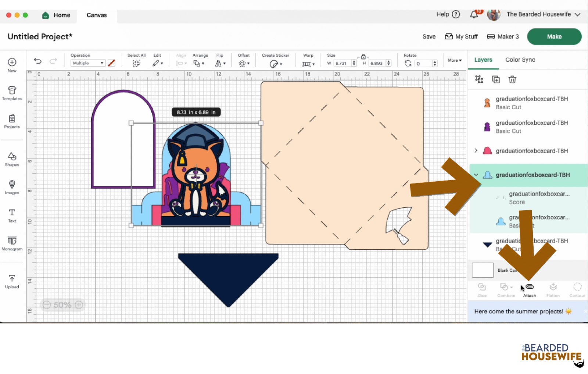Switch to the Home tab
Image resolution: width=588 pixels, height=374 pixels.
[x=56, y=15]
